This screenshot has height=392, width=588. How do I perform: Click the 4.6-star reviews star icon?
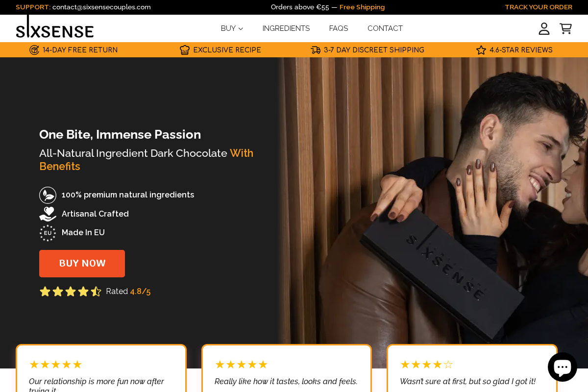(x=481, y=49)
